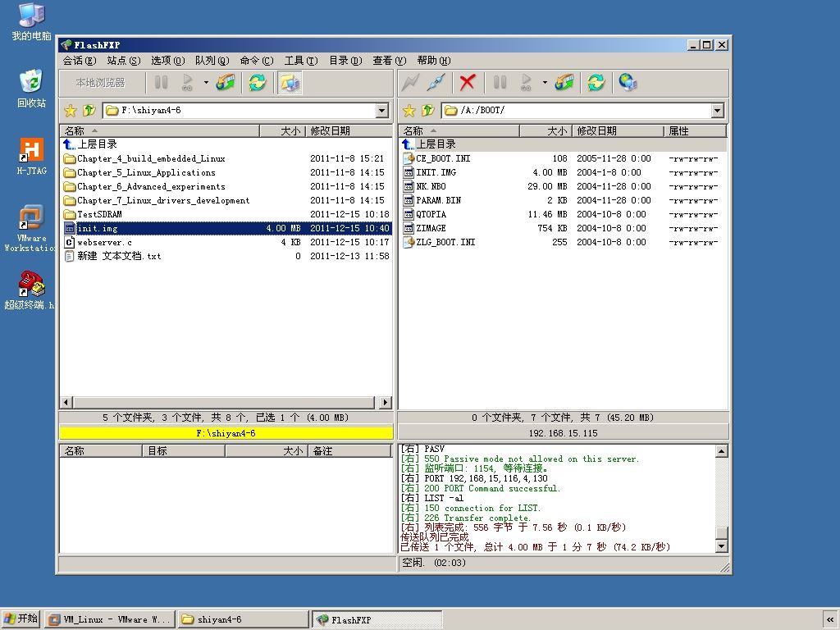Expand the F:\shiyan4-6 path dropdown

point(382,111)
